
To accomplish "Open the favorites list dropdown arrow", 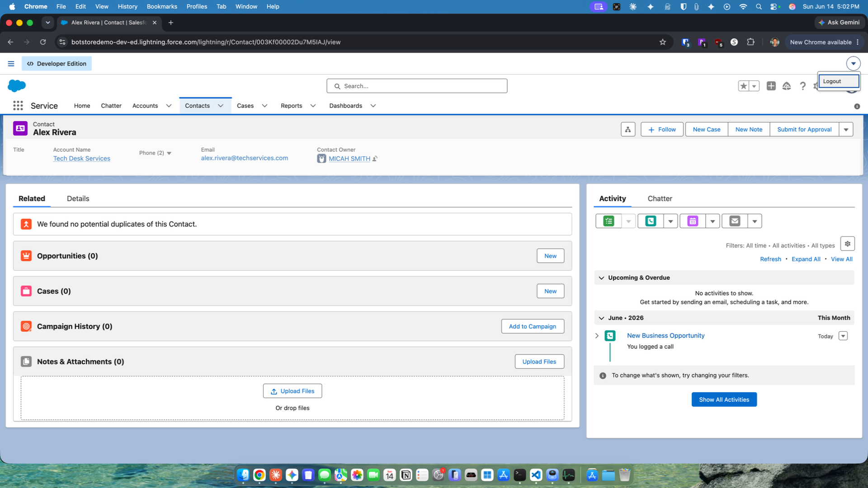I will point(754,86).
